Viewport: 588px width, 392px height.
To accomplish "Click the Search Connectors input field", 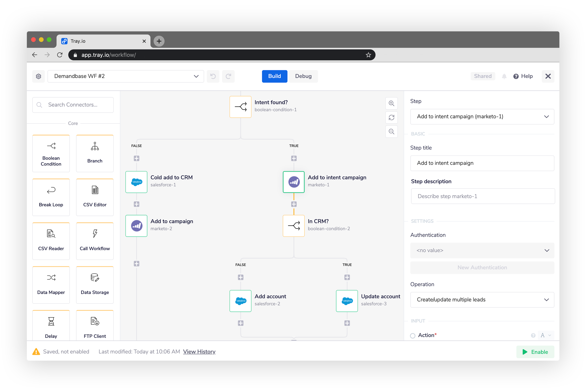I will (x=73, y=105).
